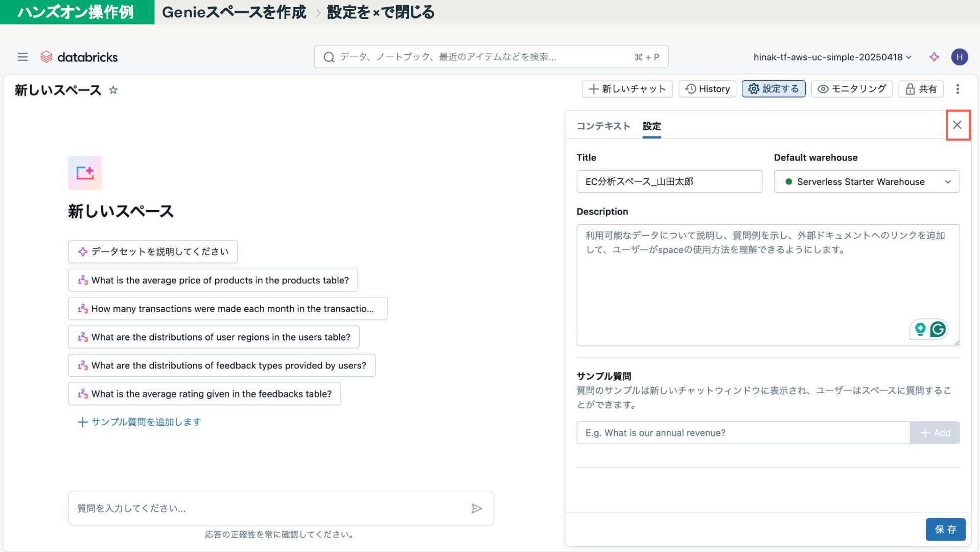Image resolution: width=980 pixels, height=552 pixels.
Task: Click the Add sample question button
Action: point(935,433)
